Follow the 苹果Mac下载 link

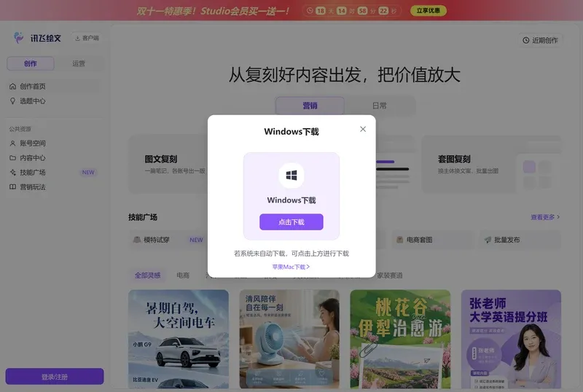(291, 267)
